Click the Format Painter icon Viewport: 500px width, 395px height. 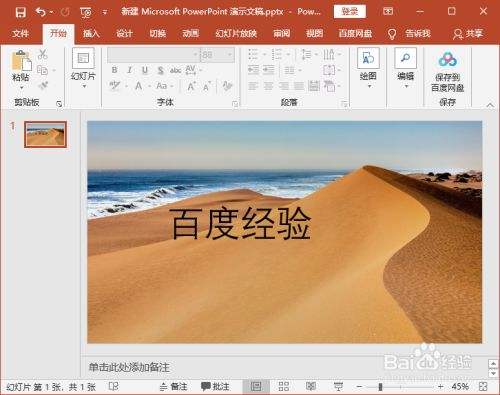coord(43,86)
